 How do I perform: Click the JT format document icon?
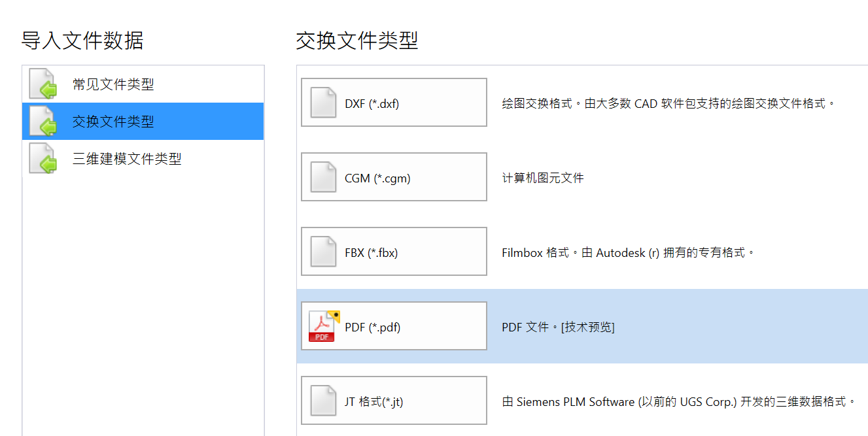(x=323, y=401)
